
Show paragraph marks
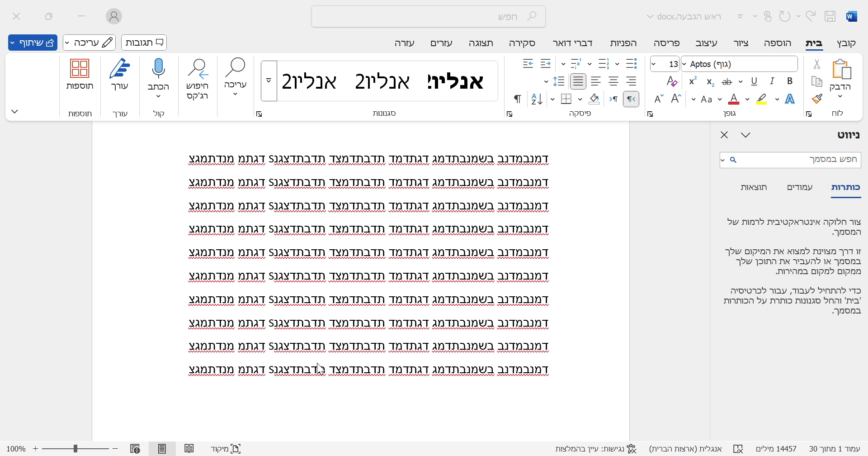point(517,99)
